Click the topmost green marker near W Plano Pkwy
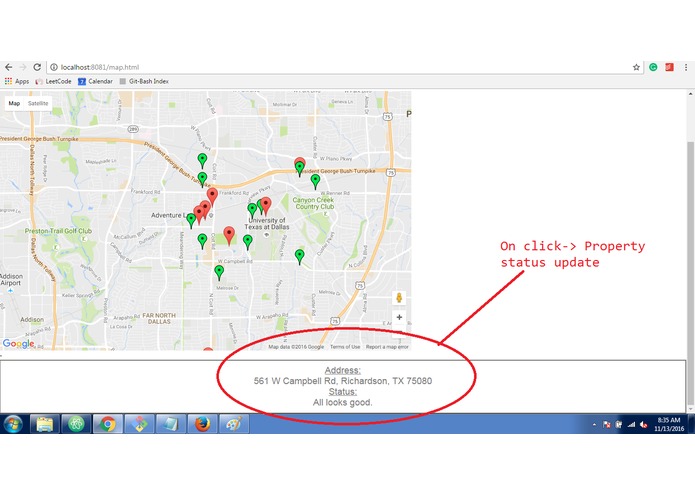Screen dimensions: 695x494 [202, 159]
